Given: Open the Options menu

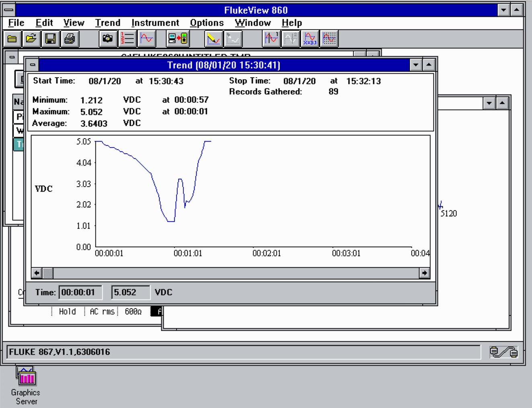Looking at the screenshot, I should click(207, 23).
